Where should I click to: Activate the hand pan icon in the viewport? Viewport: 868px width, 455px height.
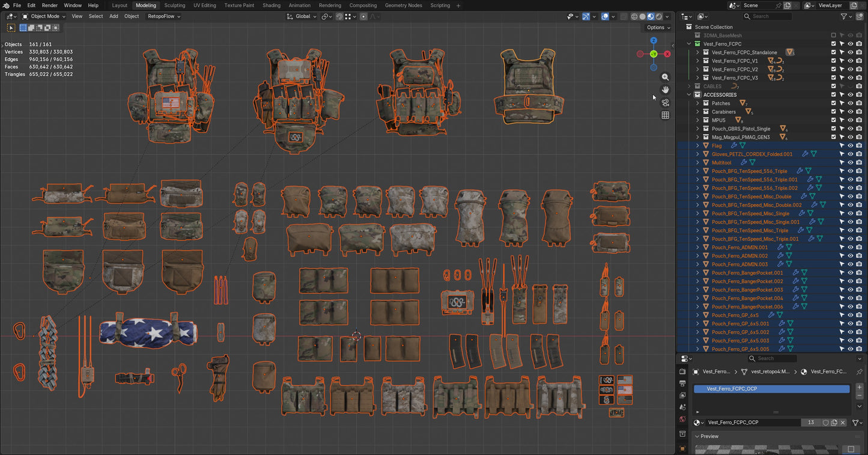[665, 89]
